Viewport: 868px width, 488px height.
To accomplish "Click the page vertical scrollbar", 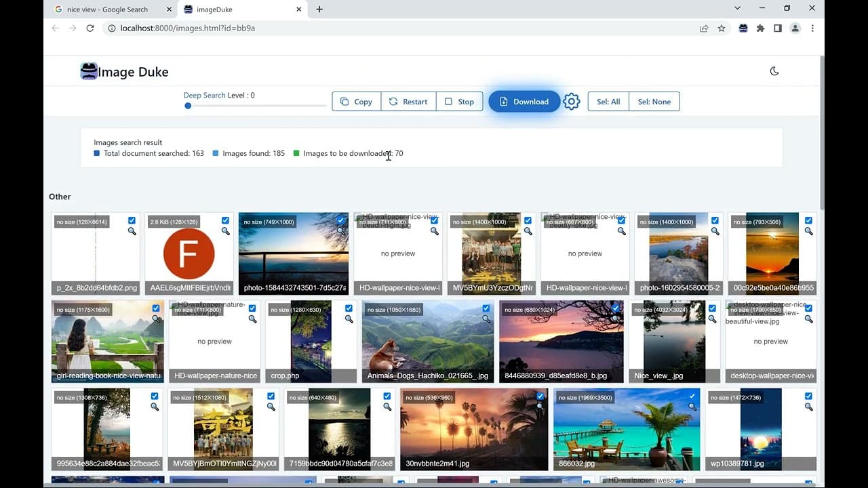I will point(822,132).
